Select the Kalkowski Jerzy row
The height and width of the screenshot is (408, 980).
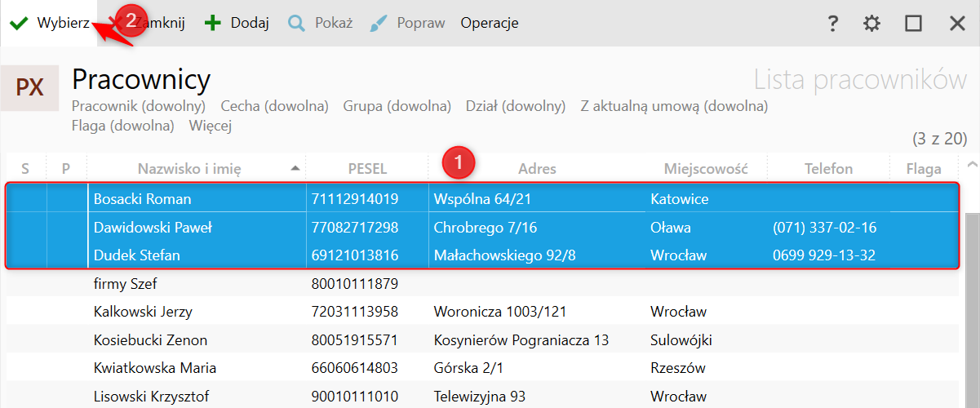pos(482,312)
